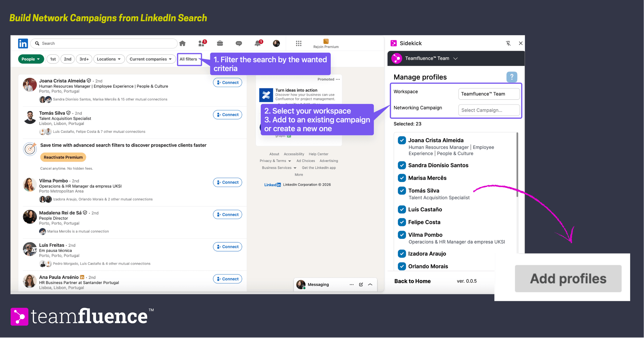Expand the Messaging panel chevron
The height and width of the screenshot is (338, 644).
(370, 284)
